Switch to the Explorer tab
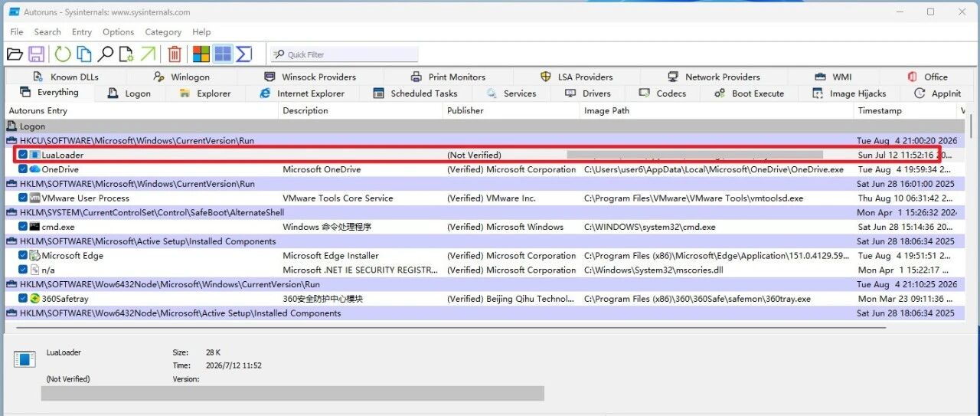This screenshot has width=980, height=416. pos(204,93)
